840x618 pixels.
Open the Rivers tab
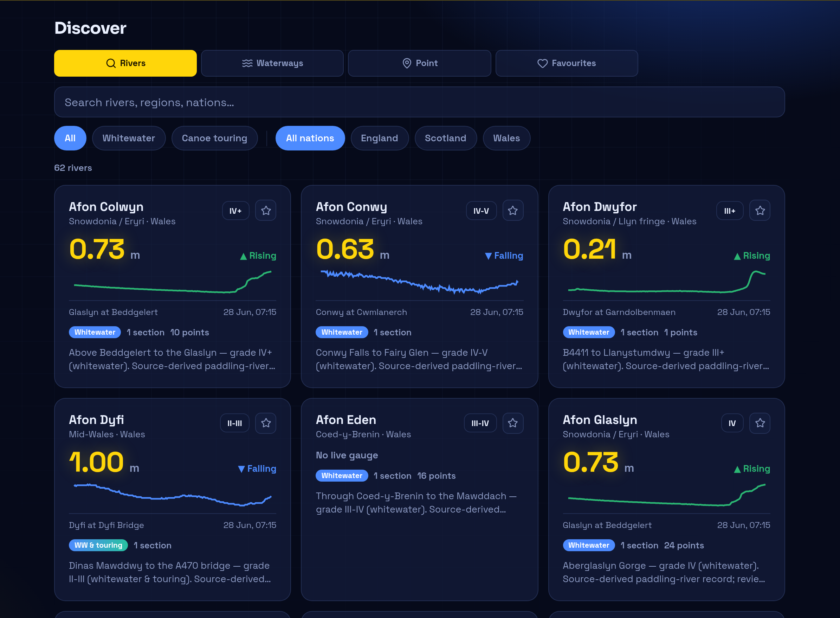(125, 63)
